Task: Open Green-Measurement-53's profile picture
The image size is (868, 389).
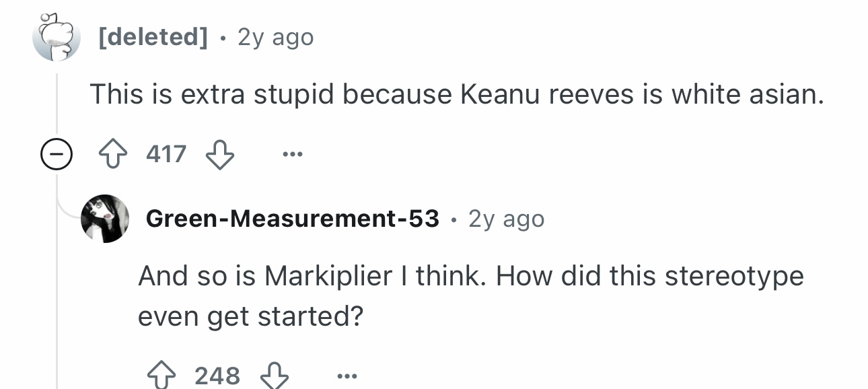Action: pyautogui.click(x=105, y=219)
